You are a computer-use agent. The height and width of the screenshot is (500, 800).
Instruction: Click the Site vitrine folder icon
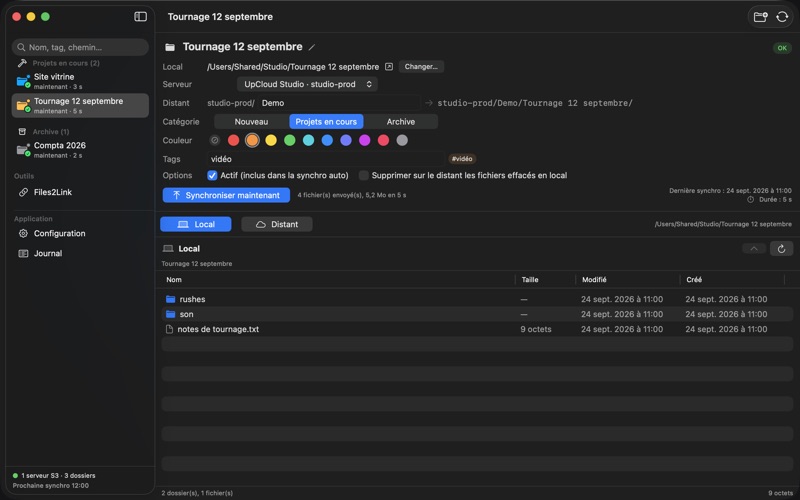(x=23, y=81)
